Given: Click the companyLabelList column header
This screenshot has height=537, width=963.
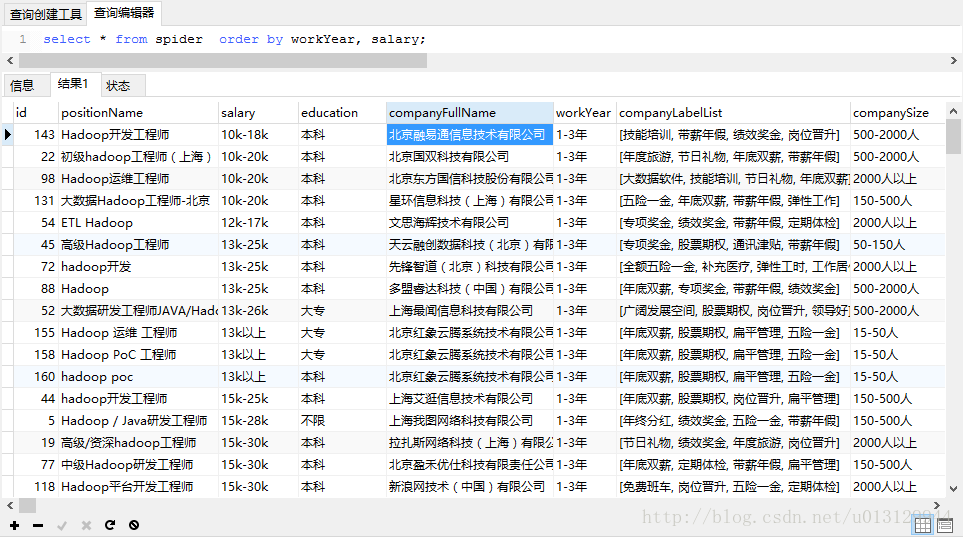Looking at the screenshot, I should [733, 112].
